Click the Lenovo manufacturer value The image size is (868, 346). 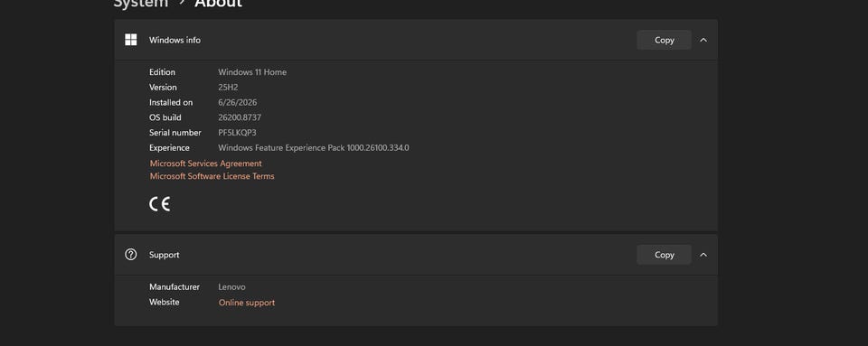point(232,287)
